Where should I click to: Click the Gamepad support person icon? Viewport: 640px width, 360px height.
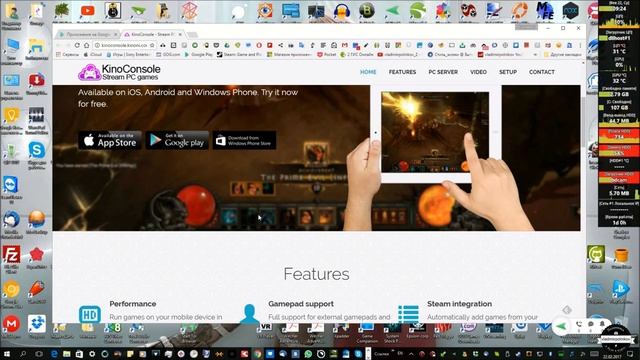coord(249,313)
